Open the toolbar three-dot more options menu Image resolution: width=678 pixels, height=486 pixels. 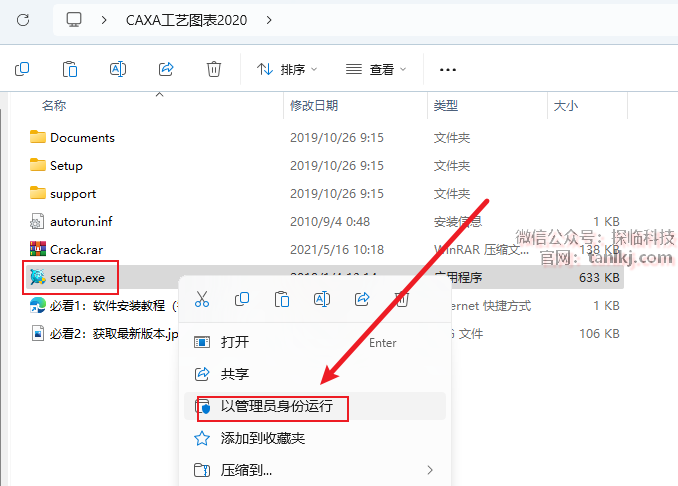click(448, 70)
